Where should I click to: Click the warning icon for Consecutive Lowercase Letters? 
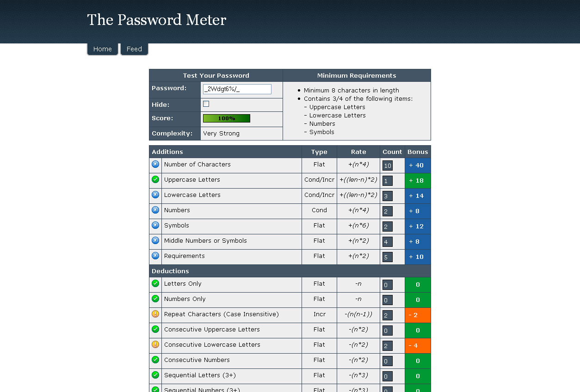coord(155,344)
